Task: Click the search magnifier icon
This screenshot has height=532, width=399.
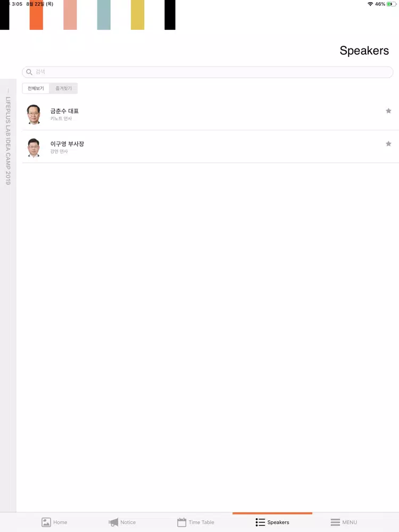Action: [x=29, y=72]
